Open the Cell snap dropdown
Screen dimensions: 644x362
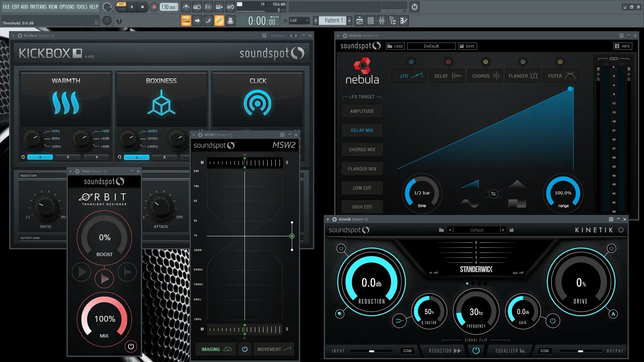tap(299, 21)
